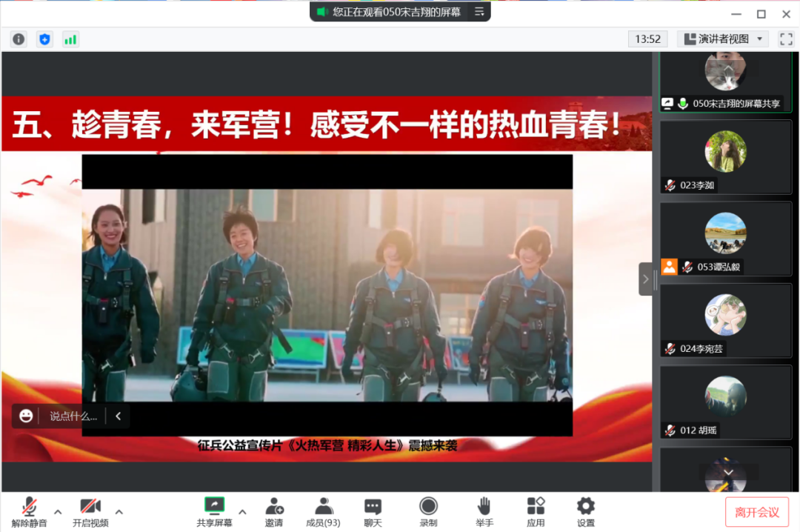Open the emoji reaction smiley

pos(26,416)
